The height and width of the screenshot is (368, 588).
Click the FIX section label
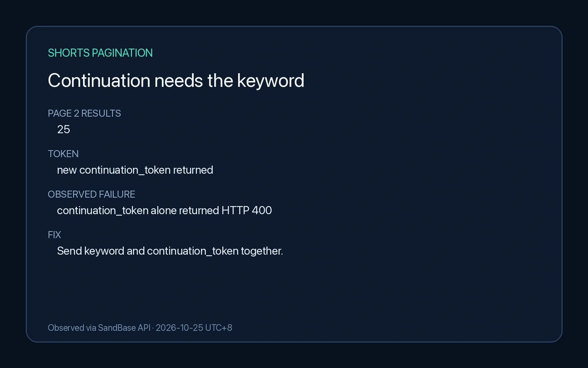pyautogui.click(x=54, y=235)
